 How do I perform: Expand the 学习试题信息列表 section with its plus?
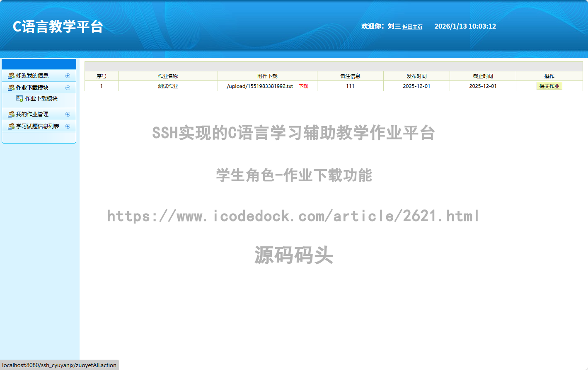coord(68,126)
